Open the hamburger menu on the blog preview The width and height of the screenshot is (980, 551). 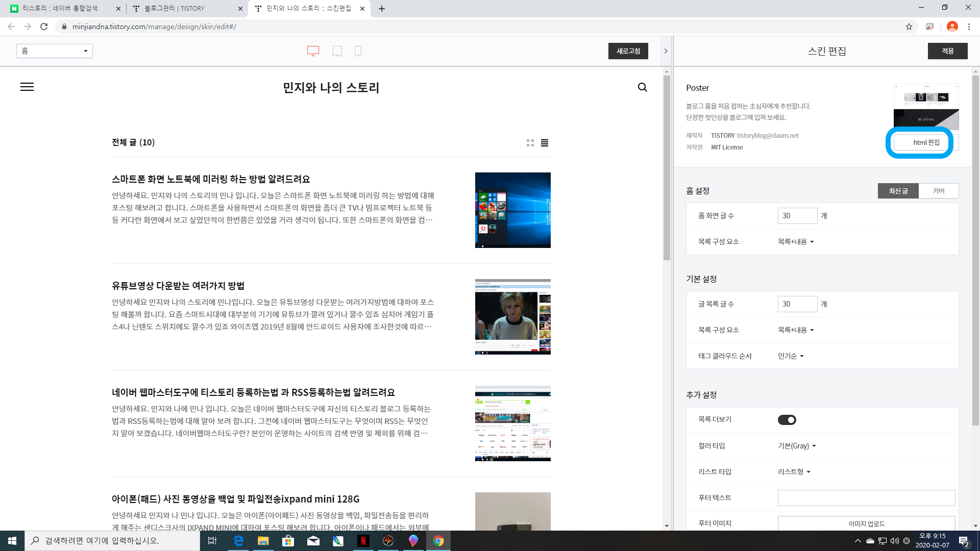(27, 87)
